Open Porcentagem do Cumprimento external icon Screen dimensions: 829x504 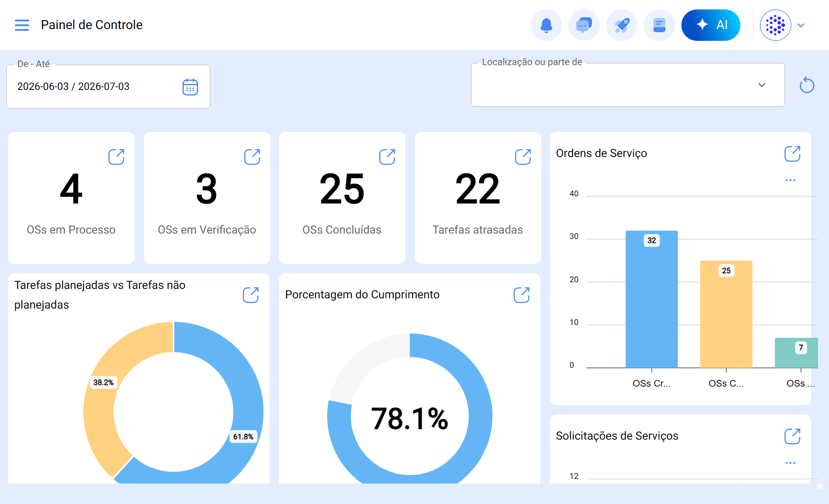click(x=522, y=295)
